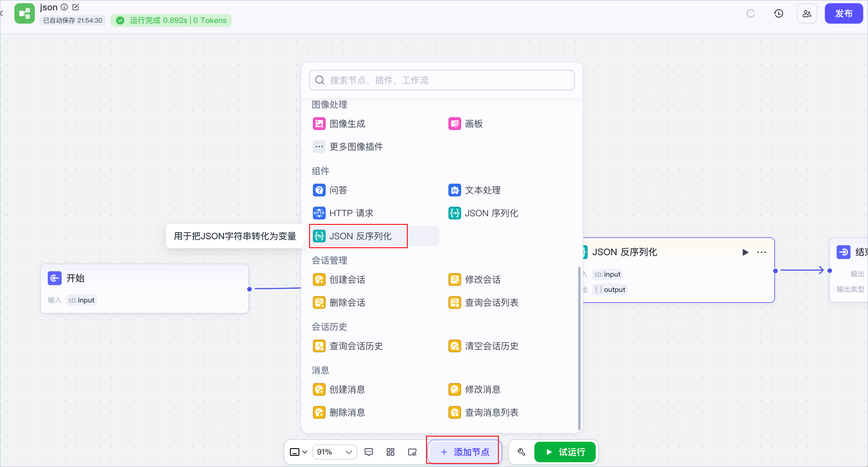Click the 发布 publish button
This screenshot has height=467, width=868.
coord(843,13)
